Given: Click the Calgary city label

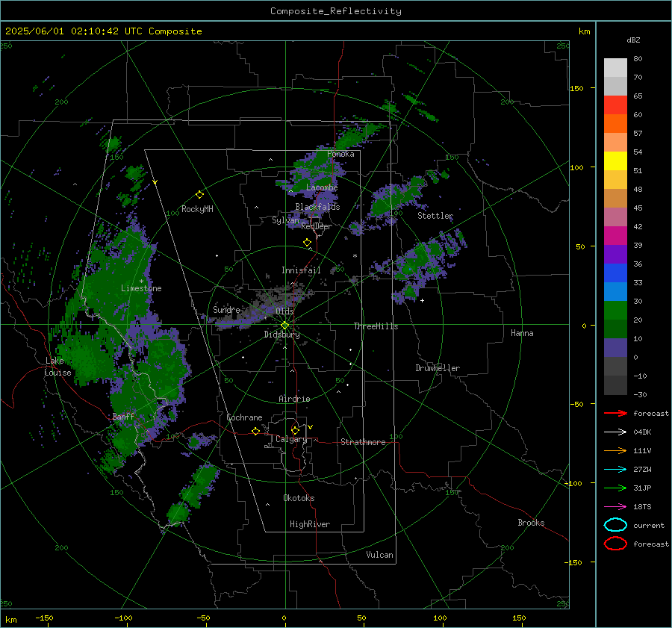Looking at the screenshot, I should (x=291, y=439).
